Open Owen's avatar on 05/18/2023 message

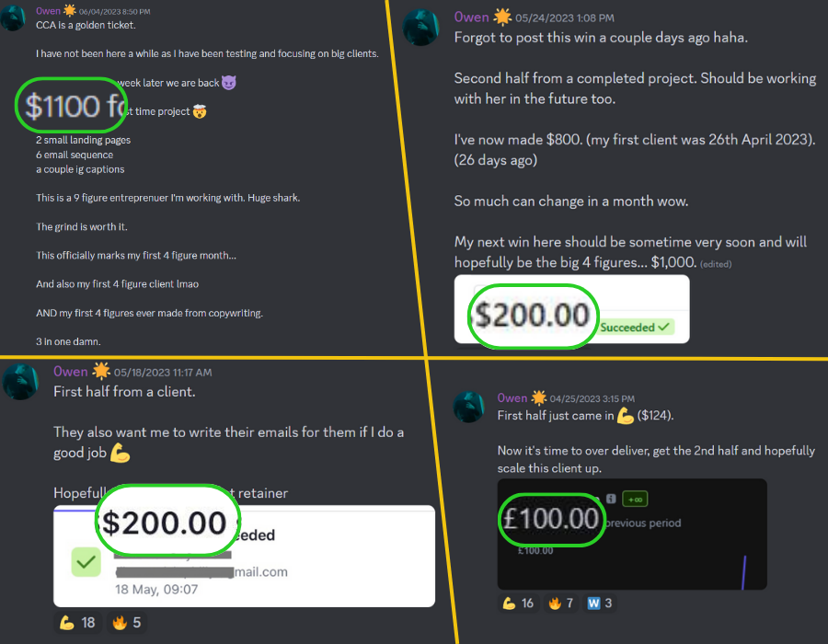20,381
